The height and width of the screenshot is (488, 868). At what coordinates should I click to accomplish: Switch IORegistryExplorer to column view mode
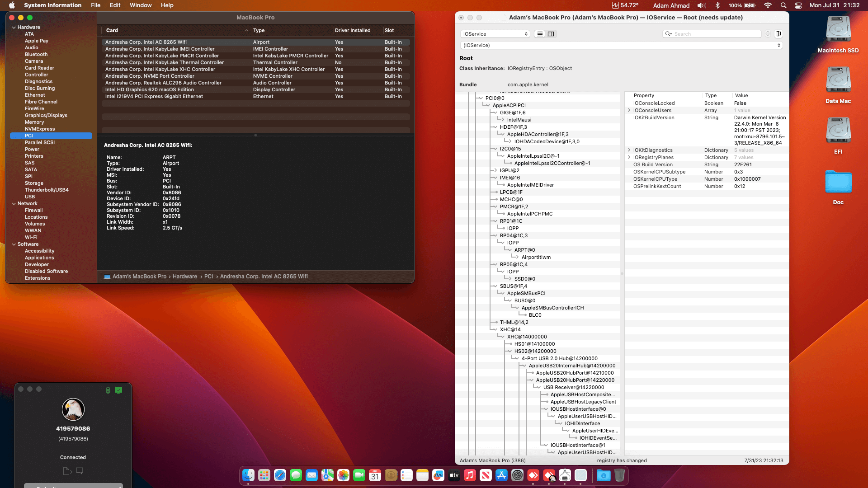pyautogui.click(x=551, y=34)
